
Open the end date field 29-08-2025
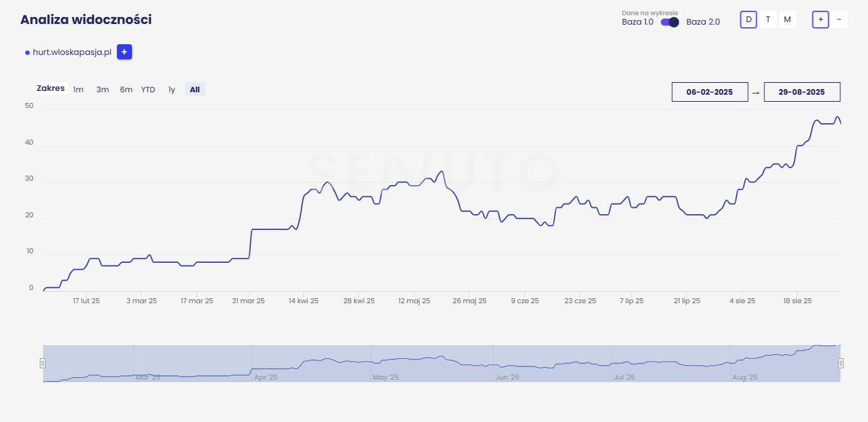pyautogui.click(x=802, y=92)
